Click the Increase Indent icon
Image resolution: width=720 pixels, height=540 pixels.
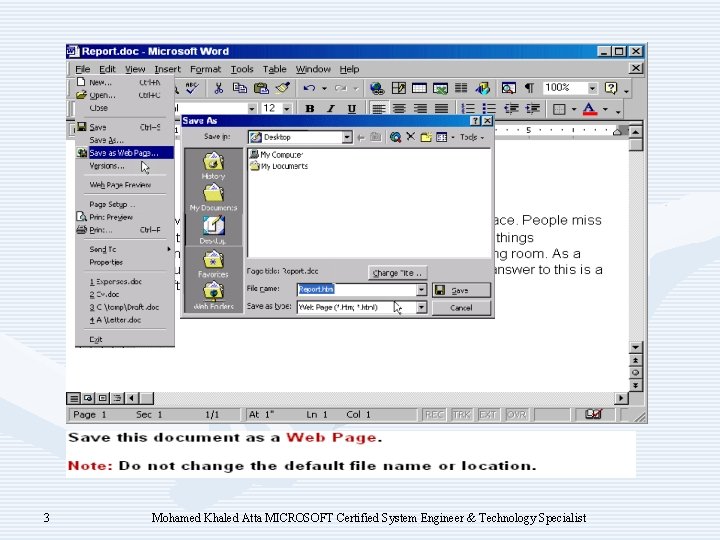point(533,109)
